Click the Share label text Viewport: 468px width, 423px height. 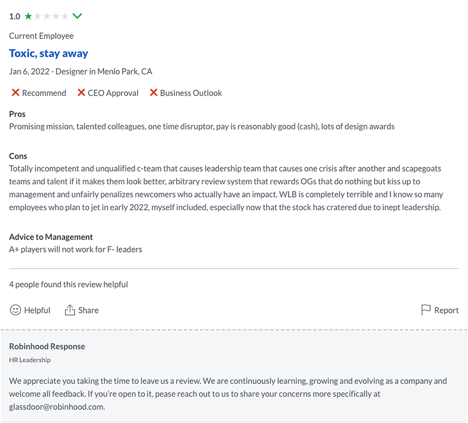(88, 310)
